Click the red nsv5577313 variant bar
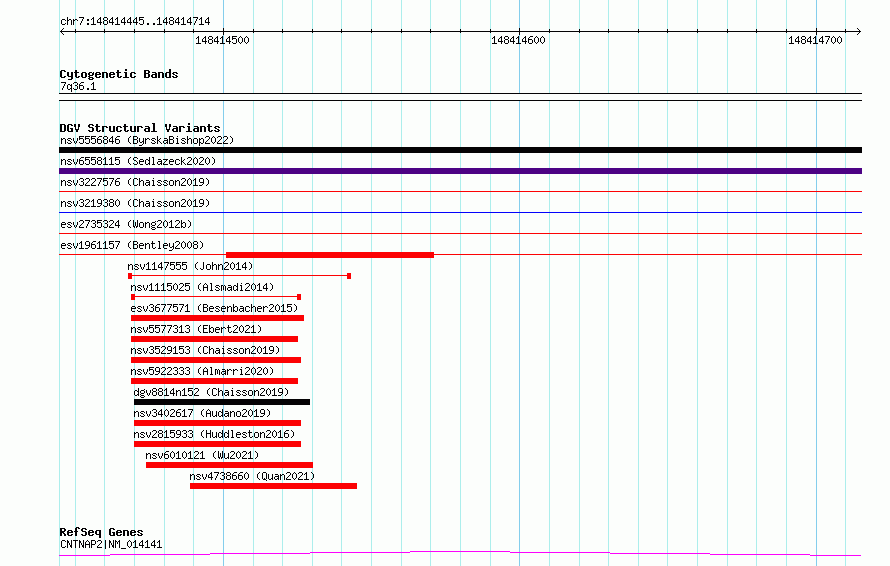 click(215, 339)
